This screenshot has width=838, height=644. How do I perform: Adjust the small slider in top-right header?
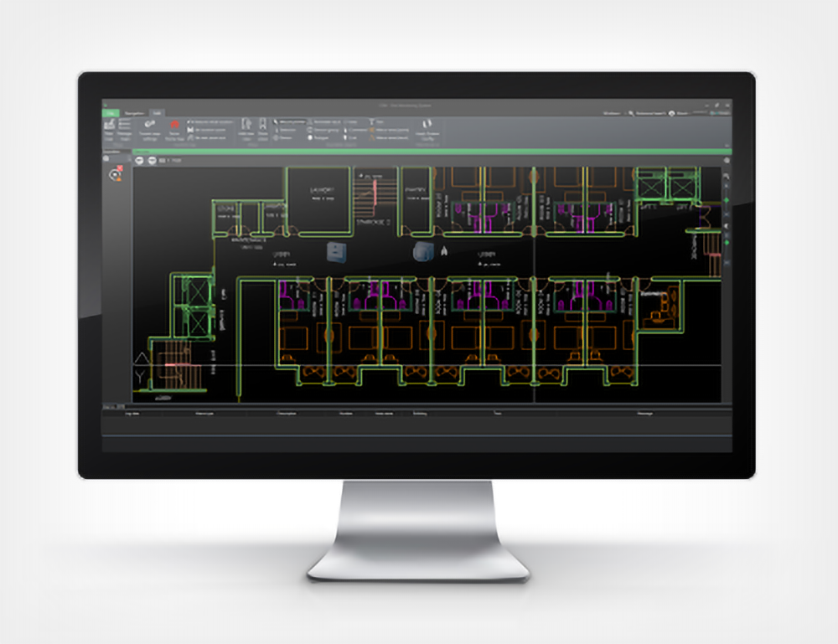click(x=701, y=113)
